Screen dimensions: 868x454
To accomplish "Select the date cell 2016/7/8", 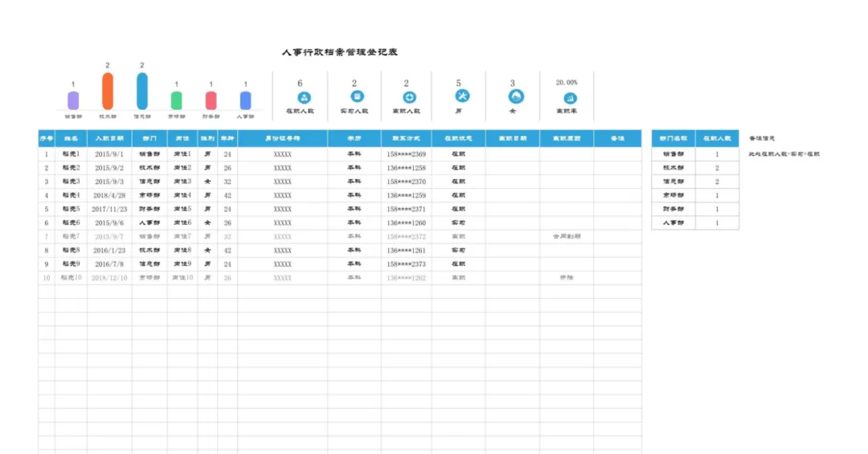I will pos(109,264).
